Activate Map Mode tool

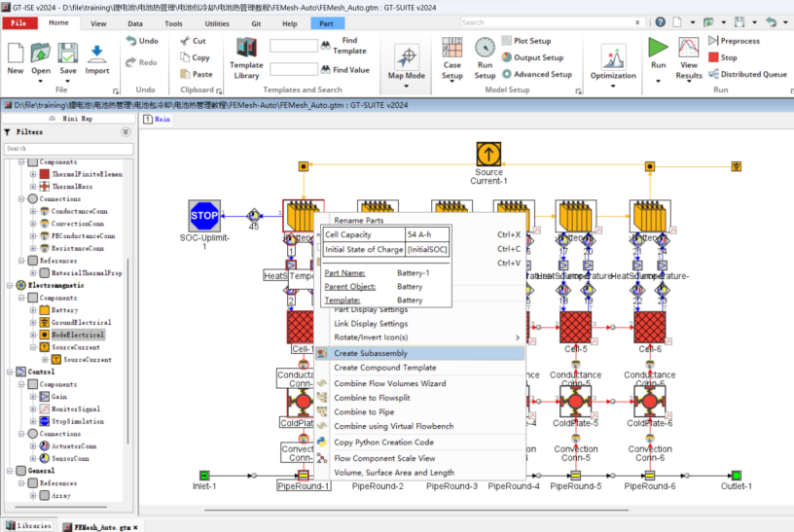click(407, 61)
